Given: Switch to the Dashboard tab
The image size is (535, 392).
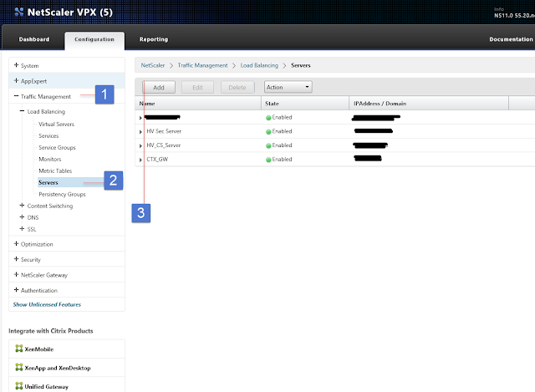Looking at the screenshot, I should (x=33, y=39).
